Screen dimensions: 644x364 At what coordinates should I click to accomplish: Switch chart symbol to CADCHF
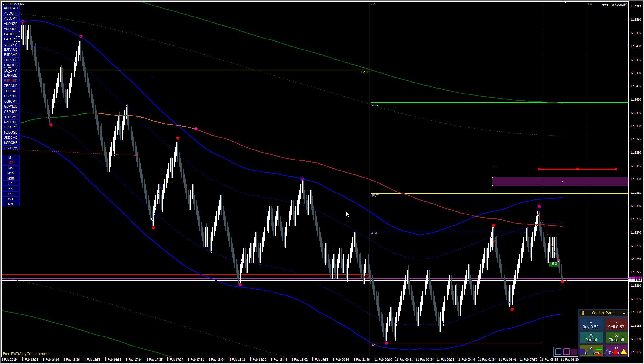[x=11, y=34]
